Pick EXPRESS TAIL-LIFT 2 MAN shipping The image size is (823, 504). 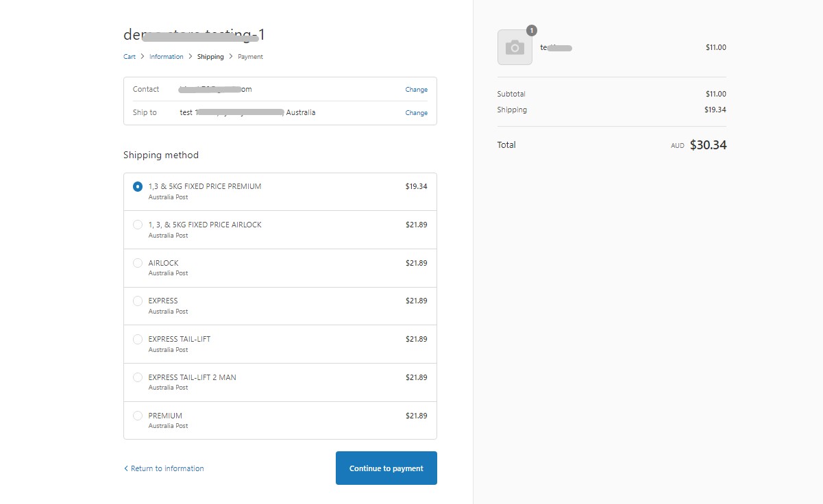point(138,377)
